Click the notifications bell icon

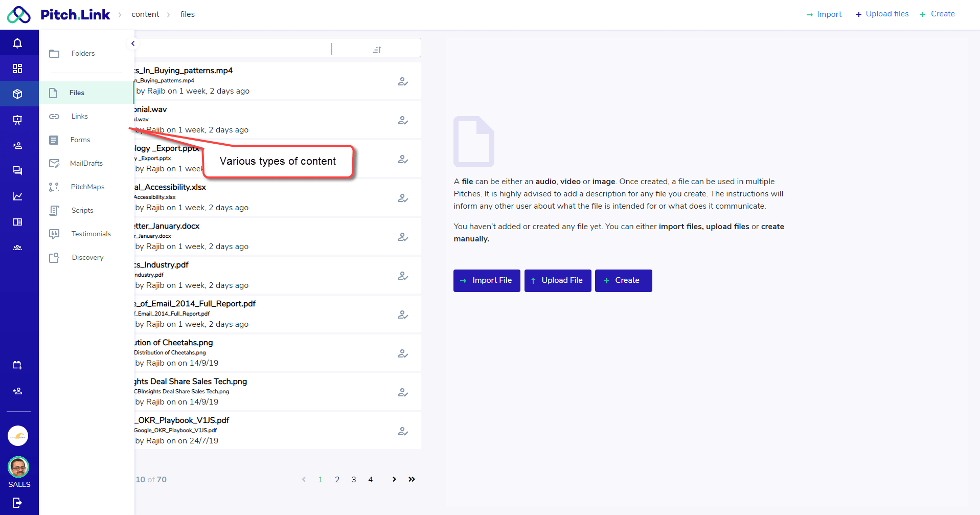[x=17, y=43]
